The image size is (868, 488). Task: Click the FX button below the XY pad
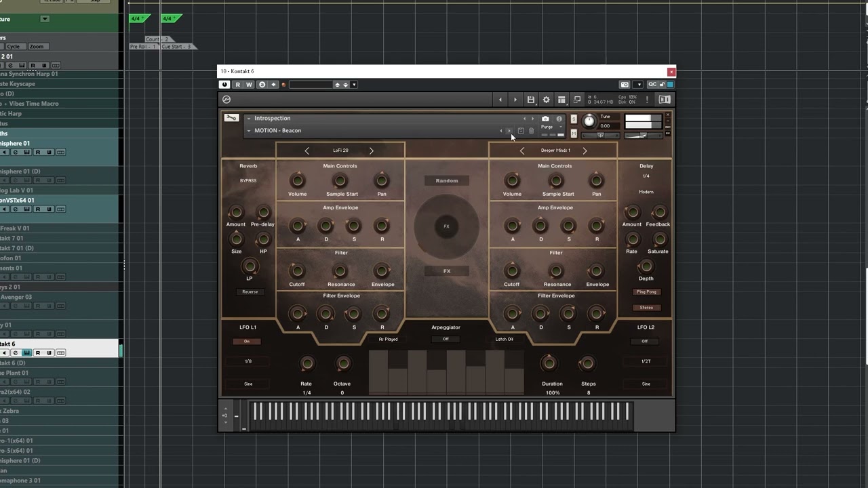(447, 271)
